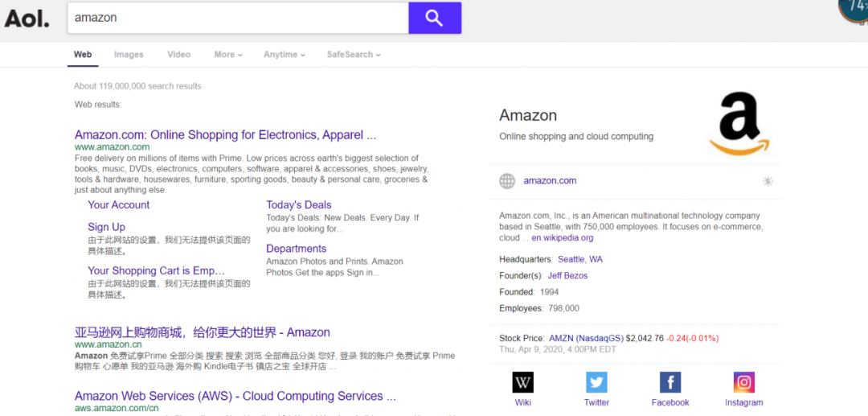Click the AOL logo

(27, 18)
